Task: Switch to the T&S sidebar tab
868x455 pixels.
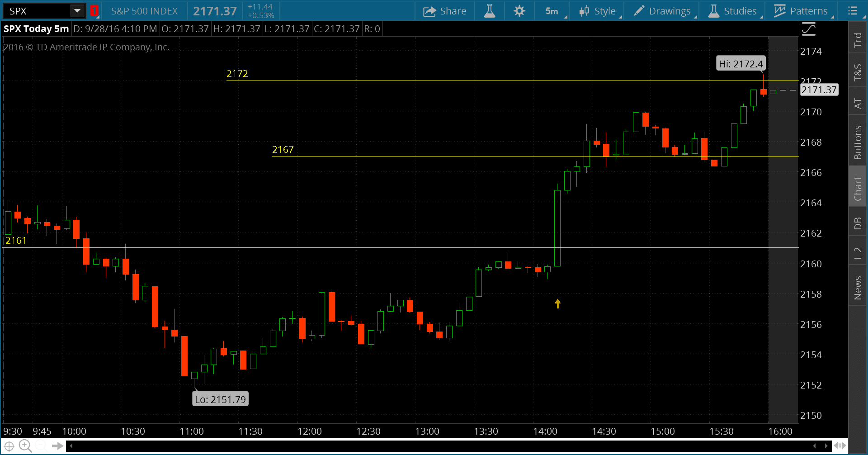Action: coord(858,71)
